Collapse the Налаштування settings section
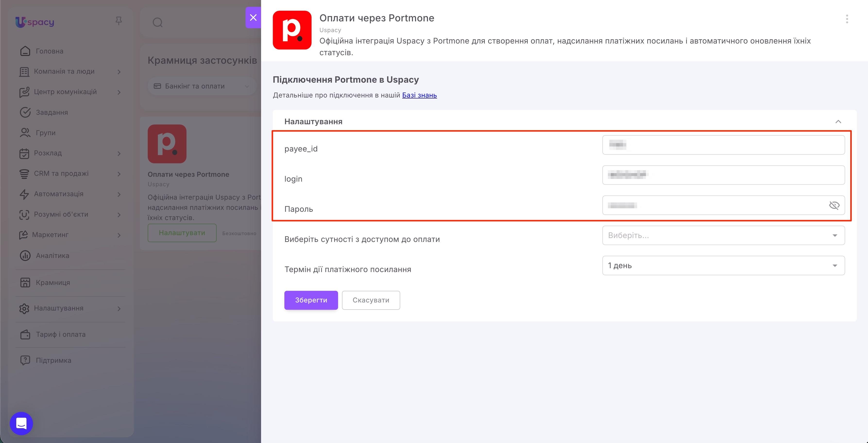Screen dimensions: 868x443 (x=838, y=122)
